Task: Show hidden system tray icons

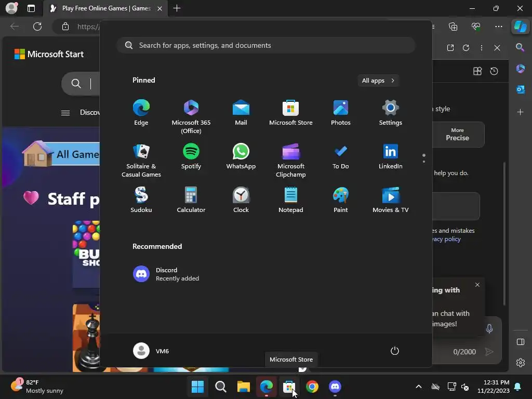Action: [x=419, y=387]
